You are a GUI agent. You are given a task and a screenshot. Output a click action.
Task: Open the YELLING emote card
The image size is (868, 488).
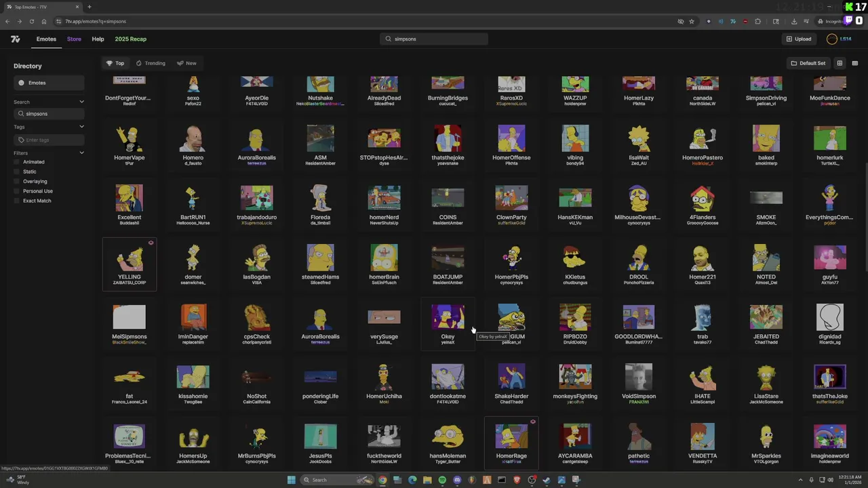[129, 264]
